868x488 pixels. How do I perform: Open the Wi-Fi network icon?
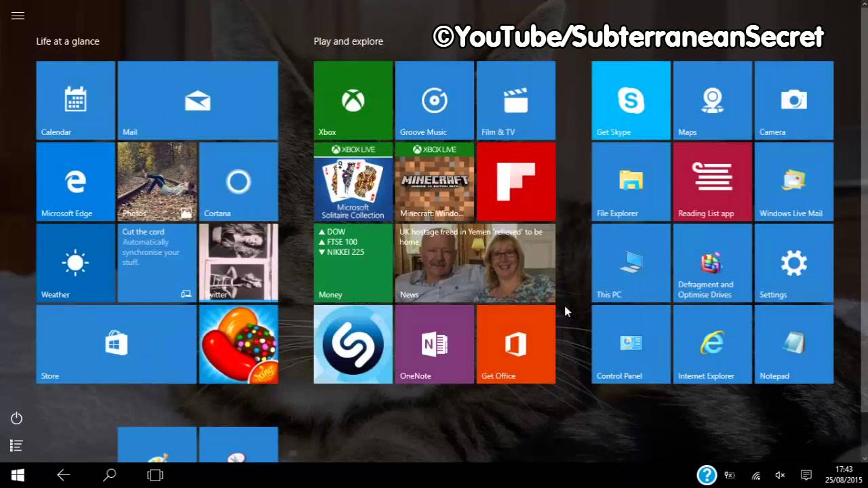[756, 476]
